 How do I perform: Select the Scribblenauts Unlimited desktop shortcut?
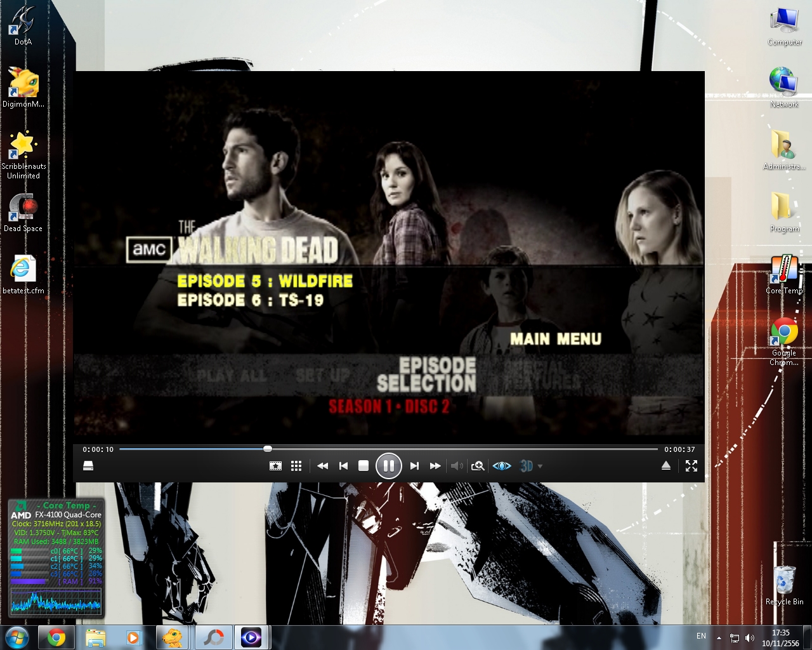tap(23, 155)
